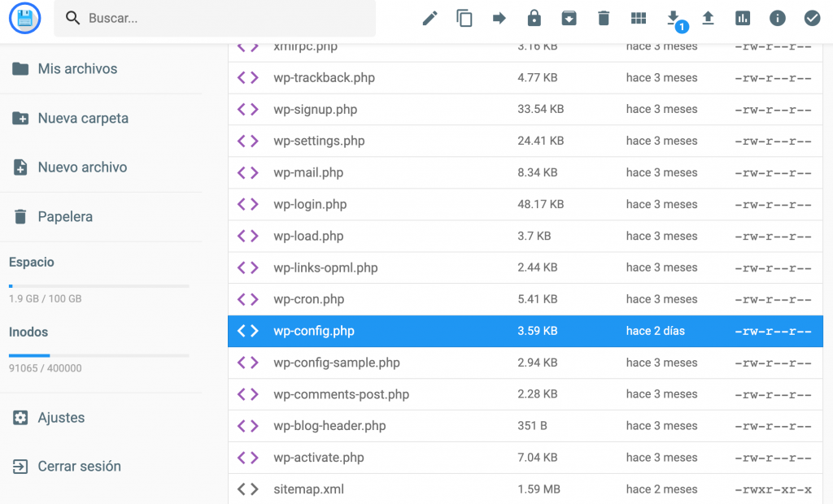Log out via Cerrar sesión

point(80,466)
